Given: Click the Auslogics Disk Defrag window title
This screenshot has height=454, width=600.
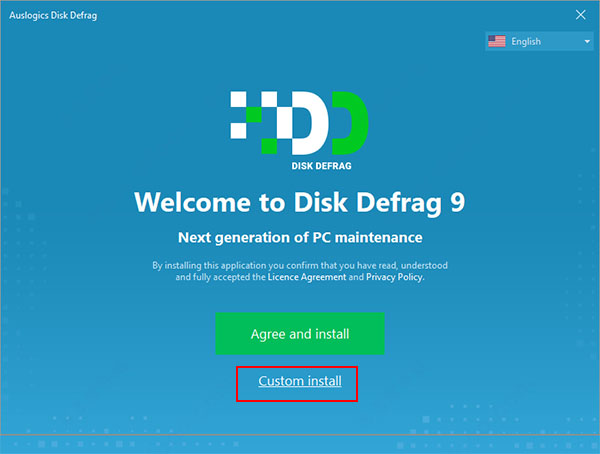Looking at the screenshot, I should coord(53,15).
